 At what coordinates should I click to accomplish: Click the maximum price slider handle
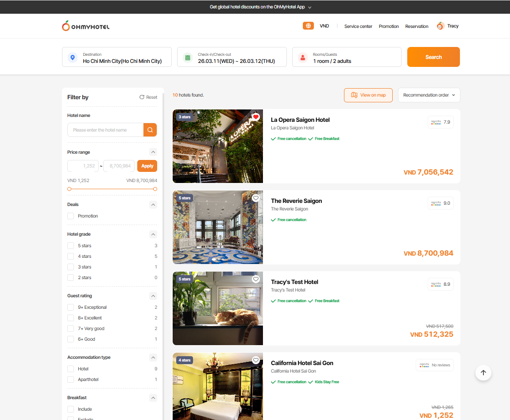coord(155,189)
